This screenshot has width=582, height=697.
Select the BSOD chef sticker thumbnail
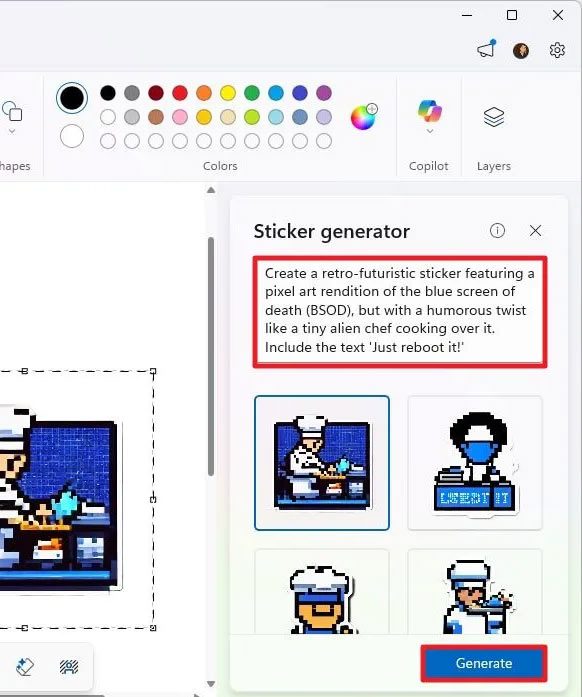(322, 463)
